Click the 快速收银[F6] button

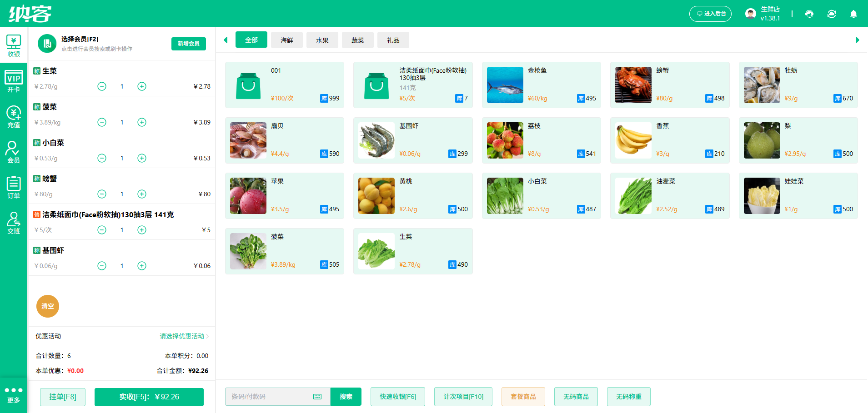(x=398, y=397)
